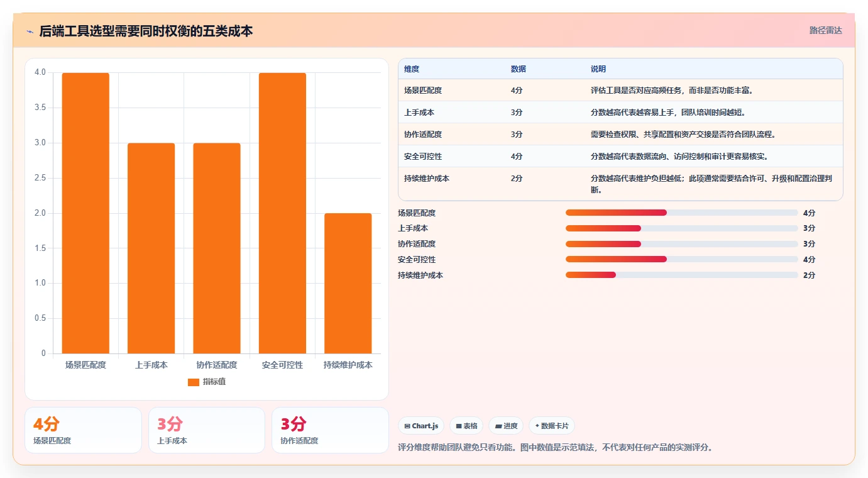
Task: Click description 分数越高代表越容易上手
Action: pyautogui.click(x=668, y=113)
